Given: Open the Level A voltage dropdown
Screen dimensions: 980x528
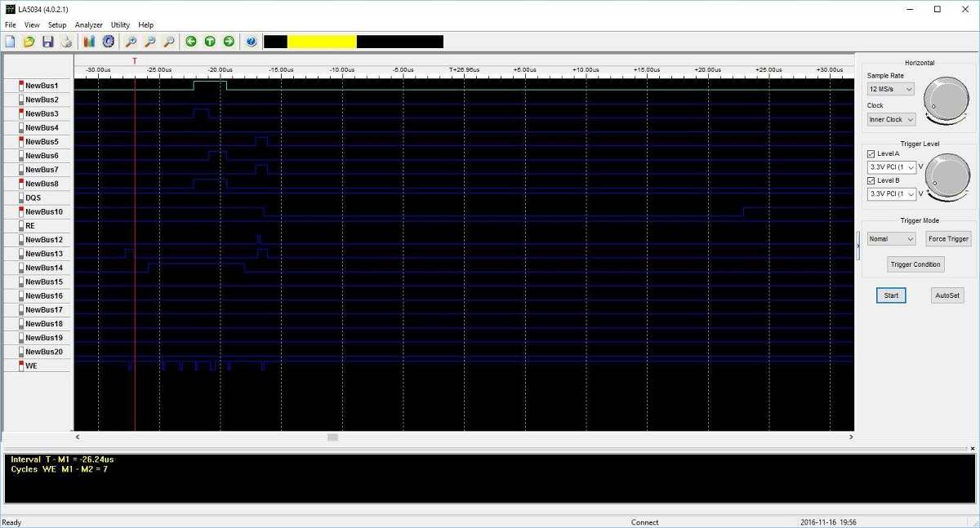Looking at the screenshot, I should click(892, 167).
